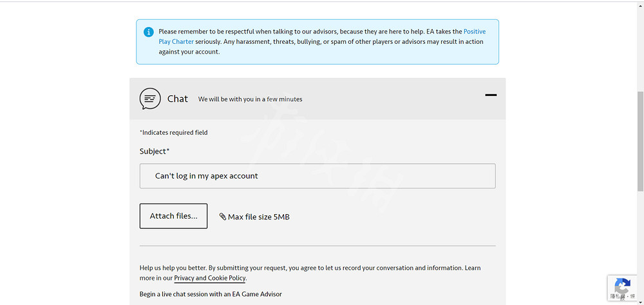Click the Chat heading title
The image size is (644, 305).
click(178, 99)
